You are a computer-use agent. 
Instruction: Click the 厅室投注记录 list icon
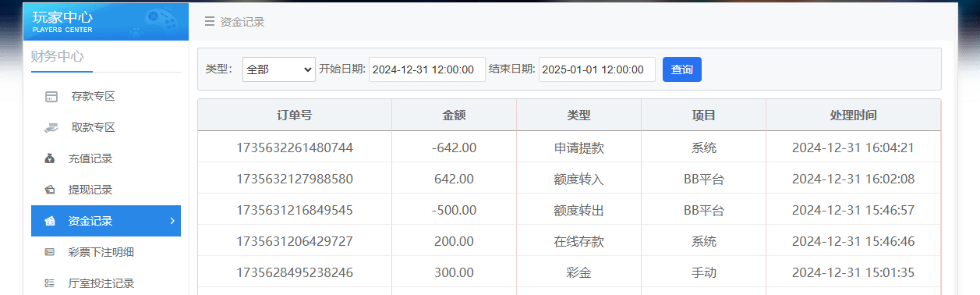click(50, 283)
